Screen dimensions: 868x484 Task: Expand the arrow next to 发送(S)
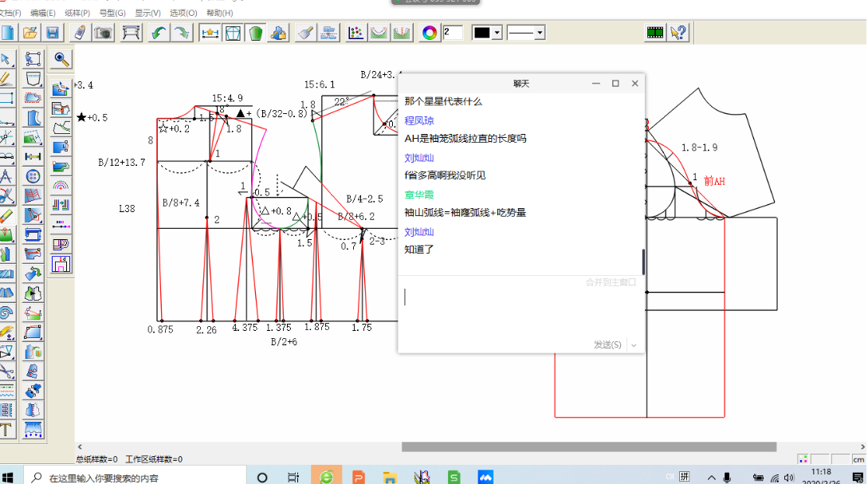634,344
